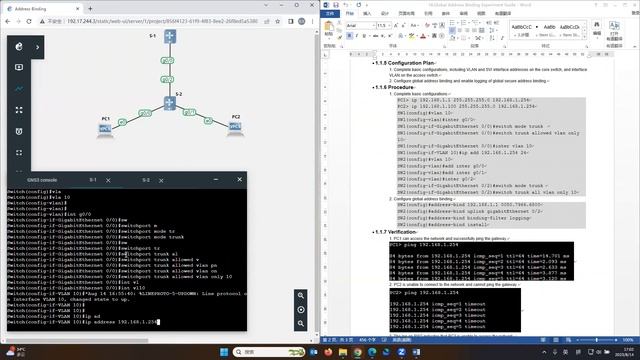Zoom in on GNS3 topology canvas
The height and width of the screenshot is (360, 640).
tap(301, 296)
